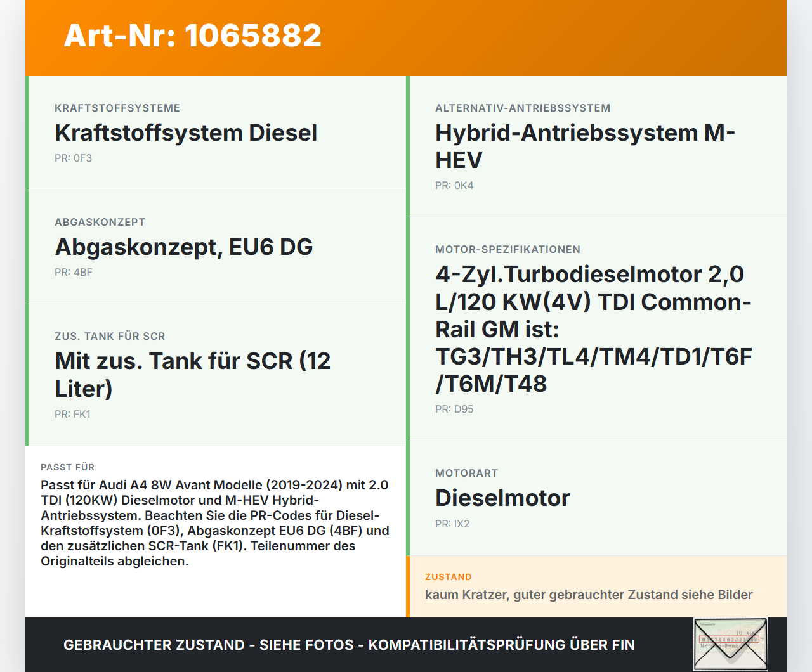Click the PR: D95 code
The height and width of the screenshot is (672, 812).
point(454,409)
